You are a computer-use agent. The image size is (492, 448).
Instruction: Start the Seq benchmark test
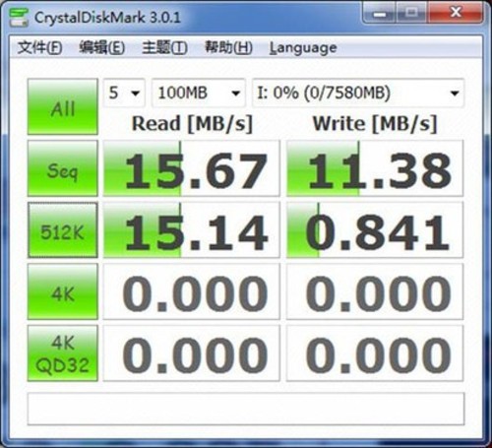point(63,168)
